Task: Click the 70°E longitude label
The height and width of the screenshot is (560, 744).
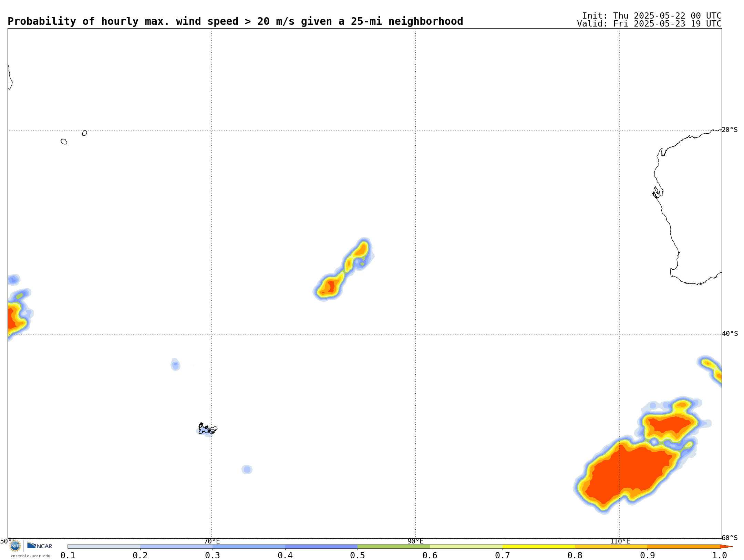Action: click(212, 541)
